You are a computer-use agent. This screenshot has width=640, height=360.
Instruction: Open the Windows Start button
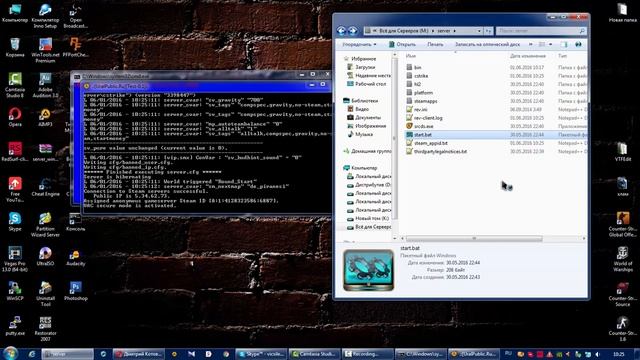[x=10, y=353]
